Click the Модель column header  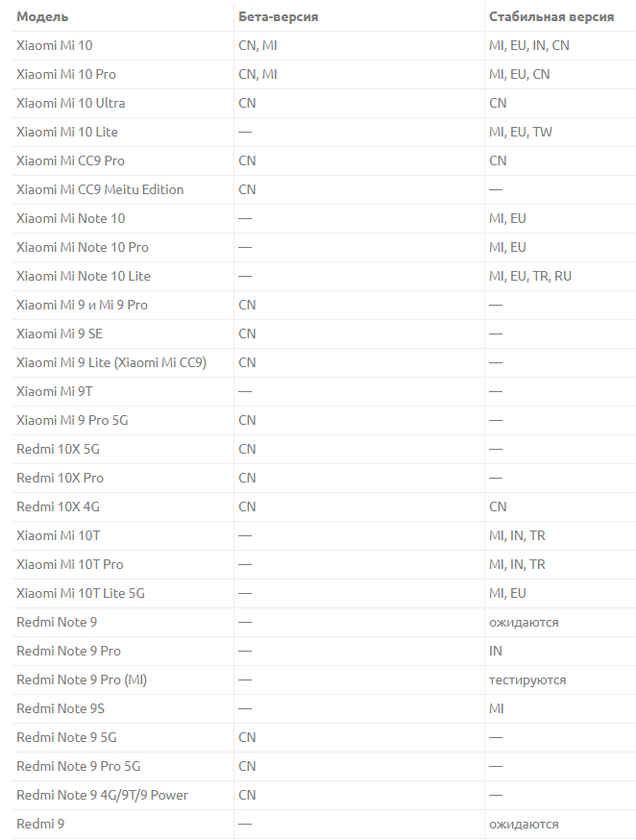[42, 16]
